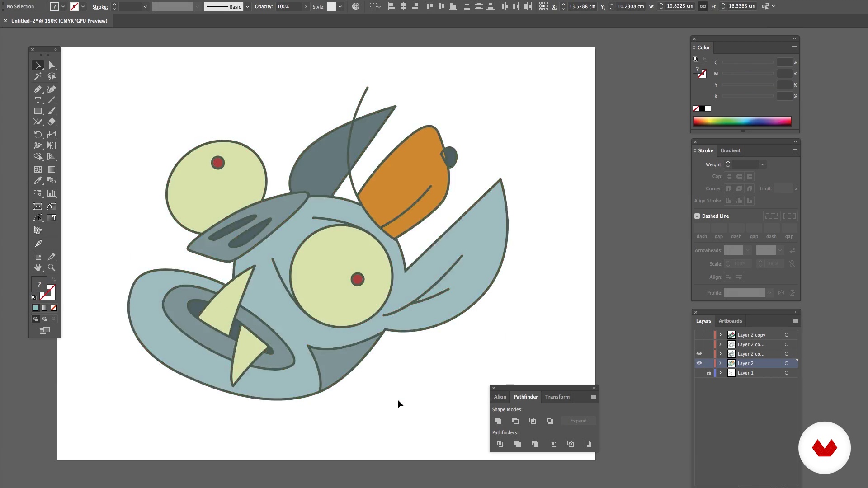Hide Layer 2 using its eye icon
This screenshot has width=868, height=488.
click(x=699, y=363)
